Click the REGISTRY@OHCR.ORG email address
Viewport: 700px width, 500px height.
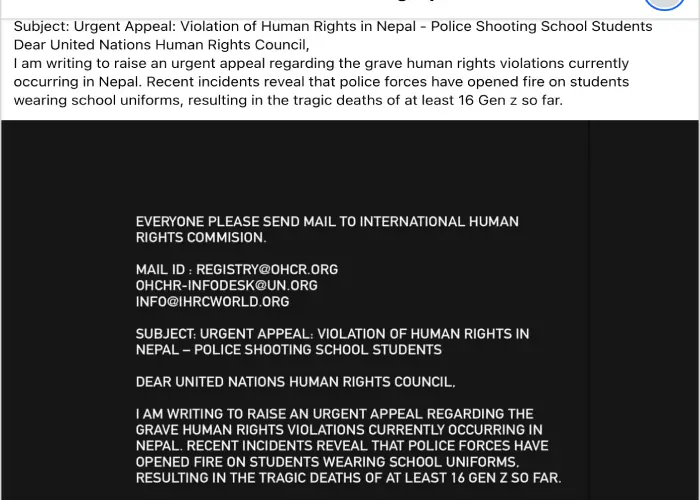[267, 270]
